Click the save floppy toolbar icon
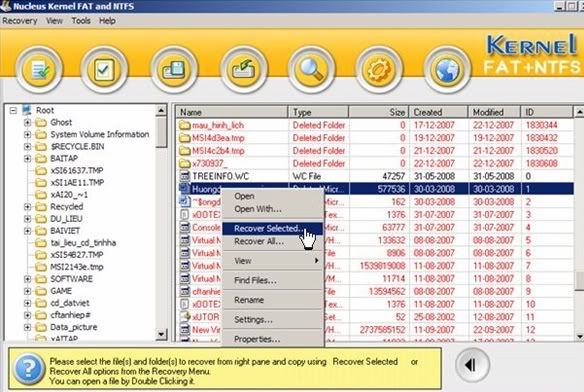 (x=174, y=70)
